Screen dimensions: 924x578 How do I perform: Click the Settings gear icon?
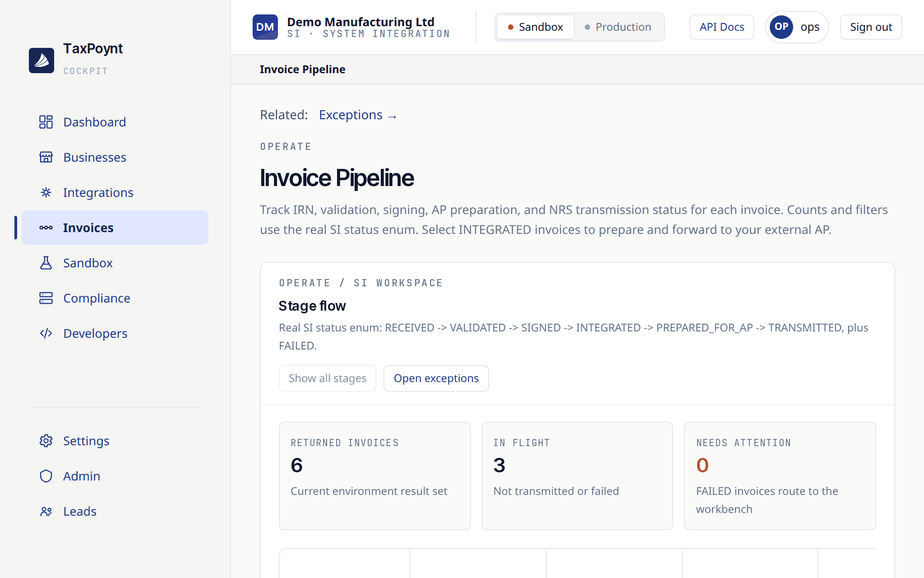(x=46, y=441)
